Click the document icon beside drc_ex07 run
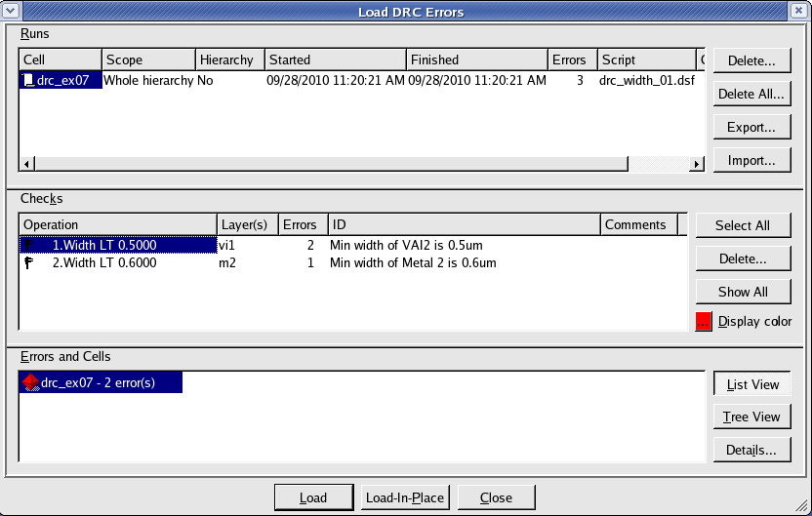Screen dimensions: 812x516 point(28,81)
